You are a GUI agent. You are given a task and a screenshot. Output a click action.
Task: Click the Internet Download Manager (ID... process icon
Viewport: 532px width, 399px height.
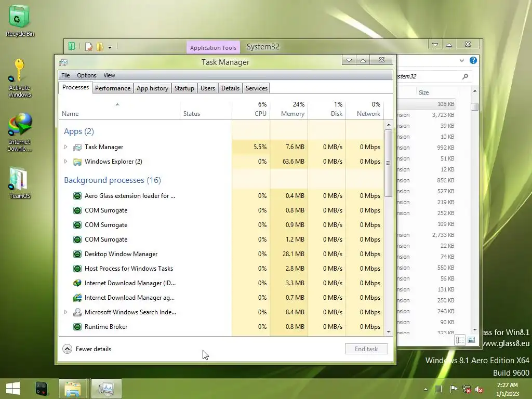(77, 283)
